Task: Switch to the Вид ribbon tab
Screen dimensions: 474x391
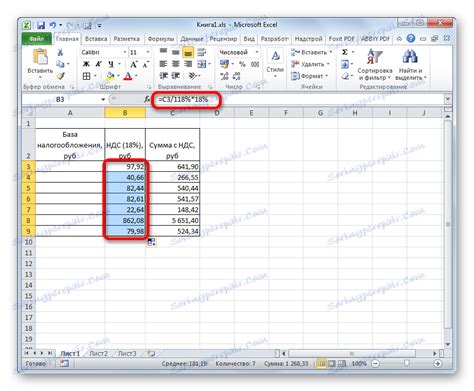Action: pos(249,39)
